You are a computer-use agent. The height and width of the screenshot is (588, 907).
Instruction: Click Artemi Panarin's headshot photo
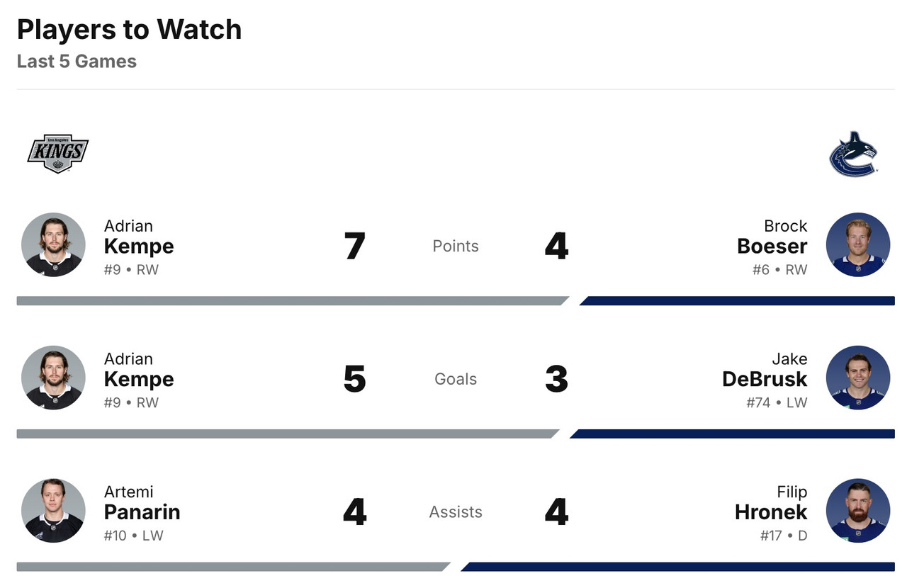click(x=53, y=511)
